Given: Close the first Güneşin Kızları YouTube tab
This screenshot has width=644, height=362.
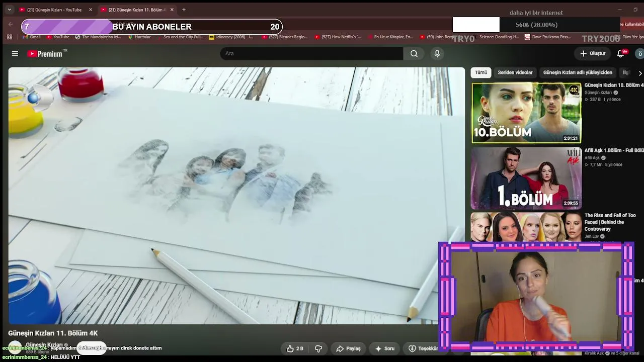Looking at the screenshot, I should pyautogui.click(x=91, y=10).
